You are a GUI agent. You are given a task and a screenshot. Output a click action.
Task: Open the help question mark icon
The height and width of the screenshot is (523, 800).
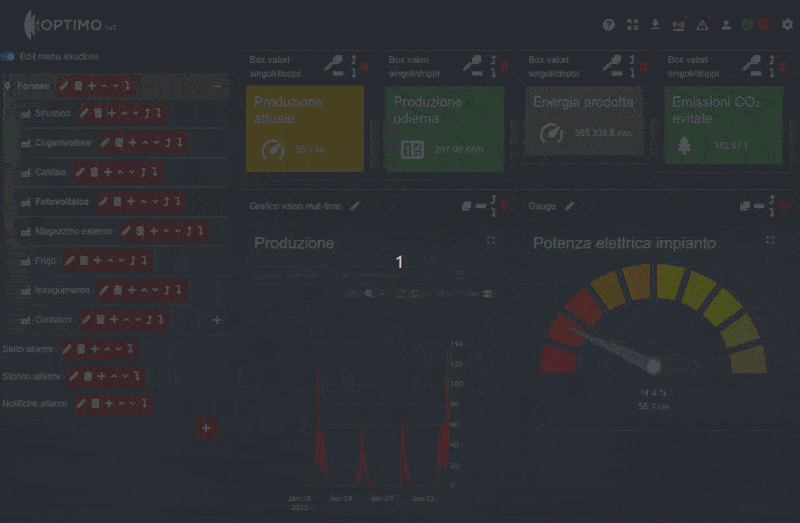point(608,25)
